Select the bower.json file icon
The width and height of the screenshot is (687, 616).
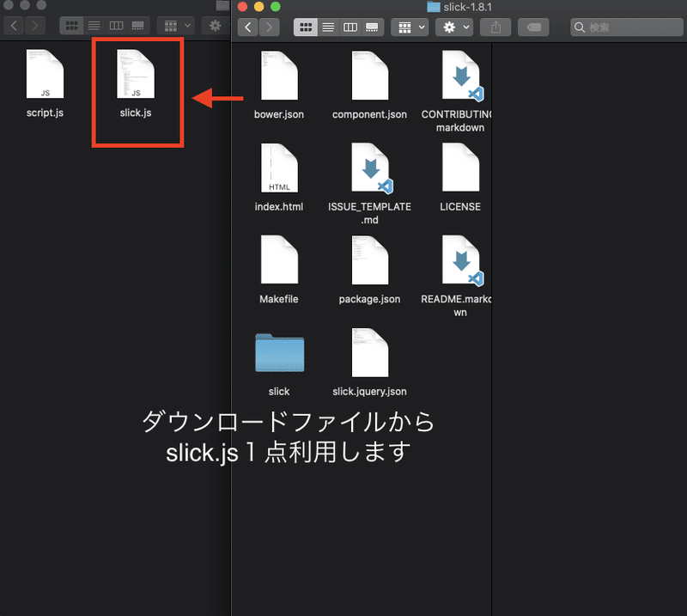[279, 76]
